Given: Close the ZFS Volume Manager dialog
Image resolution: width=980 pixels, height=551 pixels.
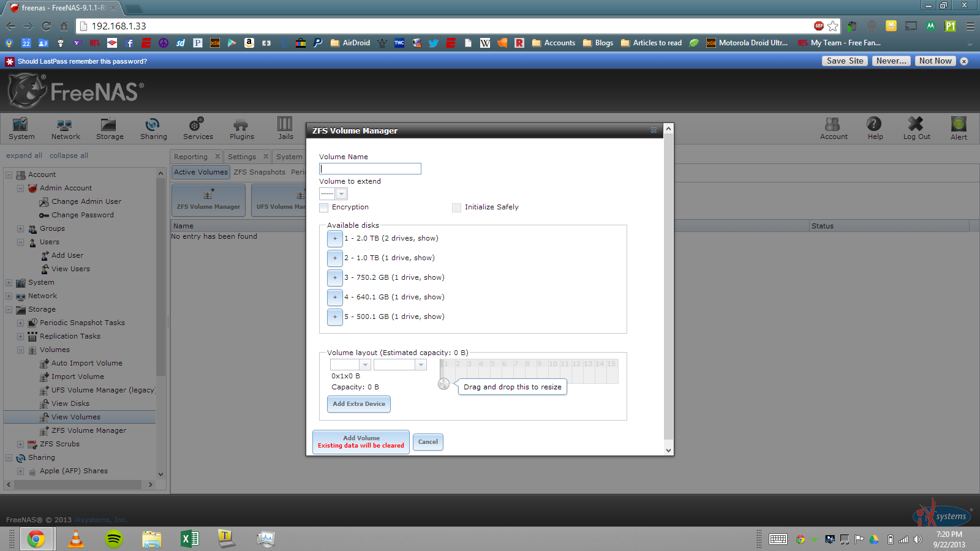Looking at the screenshot, I should 654,130.
